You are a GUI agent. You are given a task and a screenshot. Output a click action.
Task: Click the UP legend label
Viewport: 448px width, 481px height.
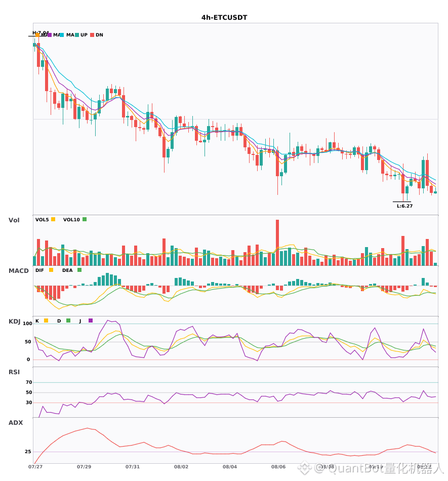(84, 35)
